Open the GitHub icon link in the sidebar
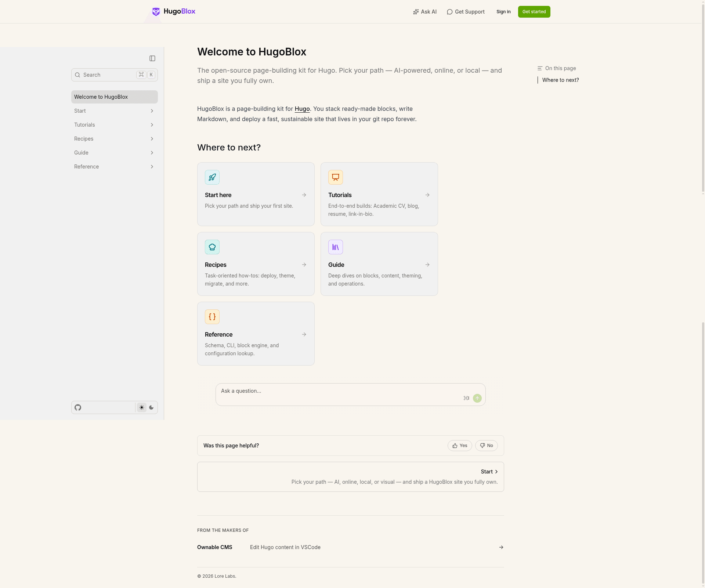Viewport: 705px width, 588px height. 78,407
